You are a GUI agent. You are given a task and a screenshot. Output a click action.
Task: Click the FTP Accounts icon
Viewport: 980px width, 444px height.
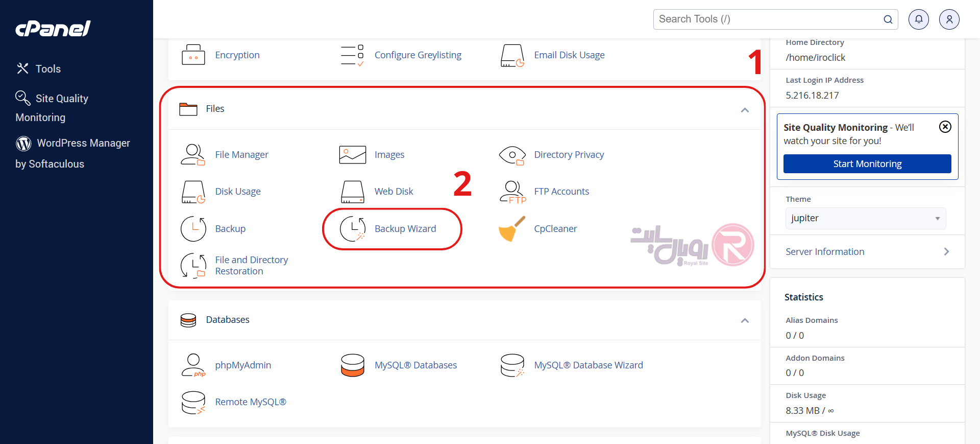pos(512,192)
